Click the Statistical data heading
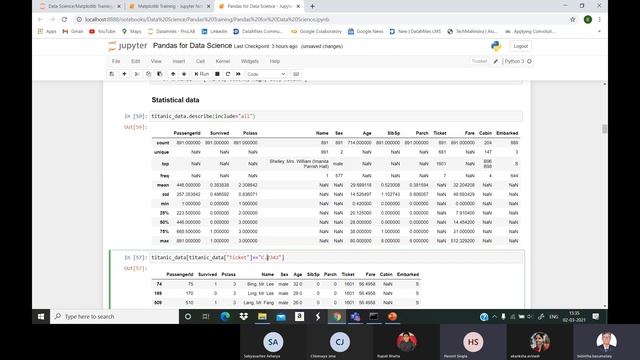Screen dimensions: 640x360 click(176, 100)
